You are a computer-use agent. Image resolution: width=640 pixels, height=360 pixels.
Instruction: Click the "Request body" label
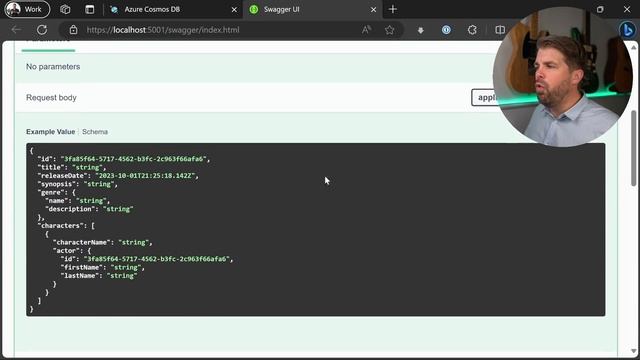click(x=51, y=98)
